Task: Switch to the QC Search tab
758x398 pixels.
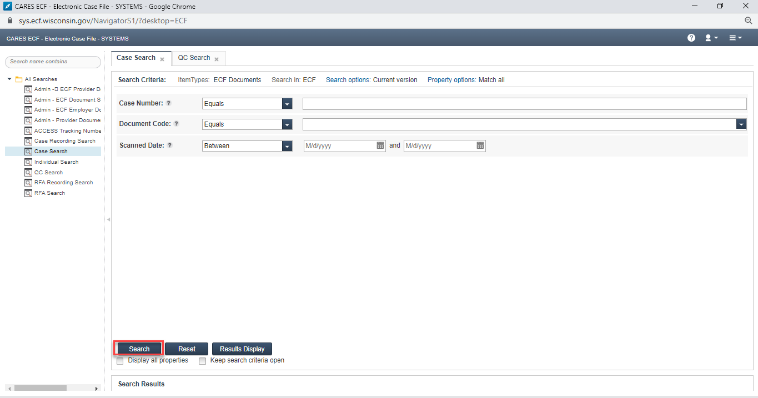Action: (x=194, y=58)
